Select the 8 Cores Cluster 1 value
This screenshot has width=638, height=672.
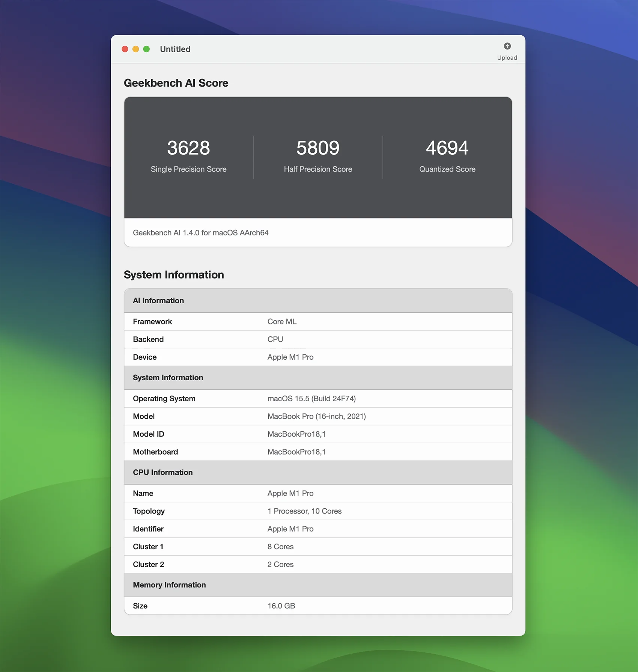point(280,547)
